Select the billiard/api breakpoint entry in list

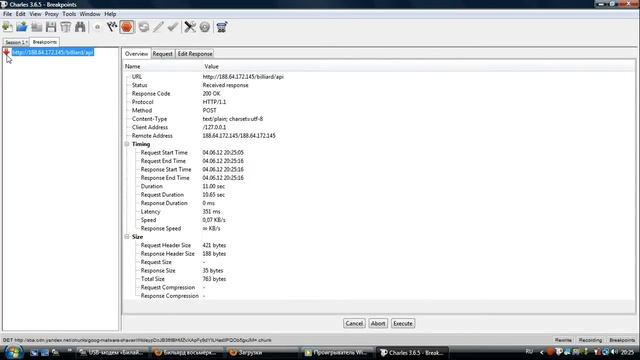coord(53,52)
